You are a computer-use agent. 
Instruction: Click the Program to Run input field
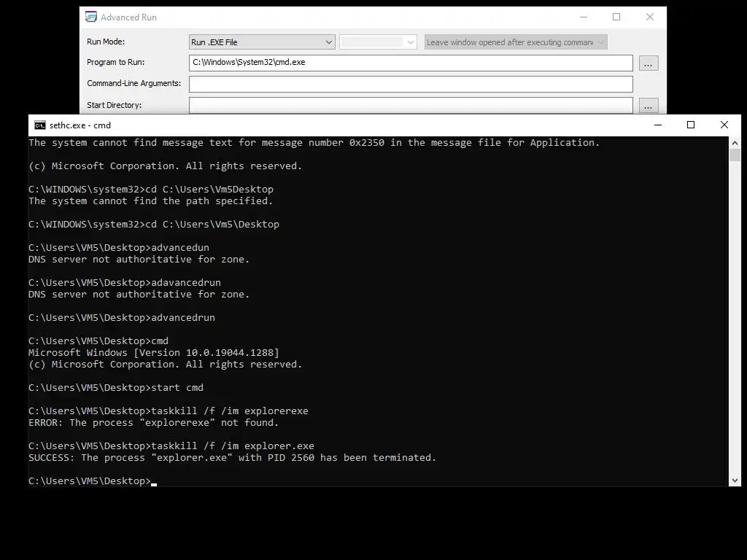[411, 63]
